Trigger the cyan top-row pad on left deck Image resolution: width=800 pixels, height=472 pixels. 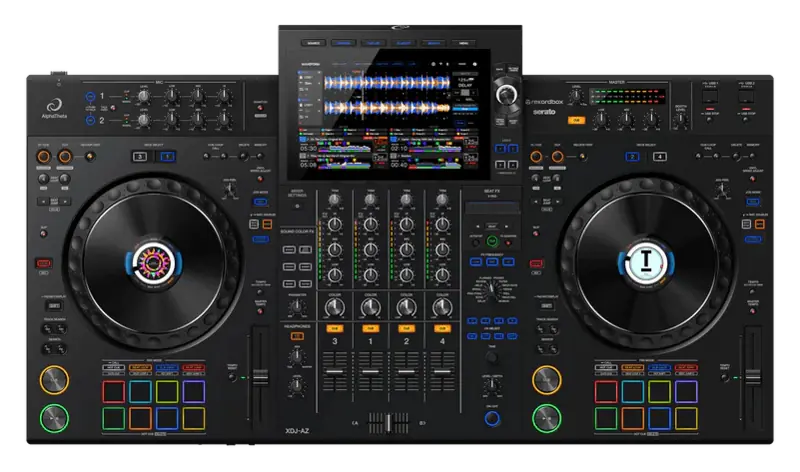coord(140,392)
